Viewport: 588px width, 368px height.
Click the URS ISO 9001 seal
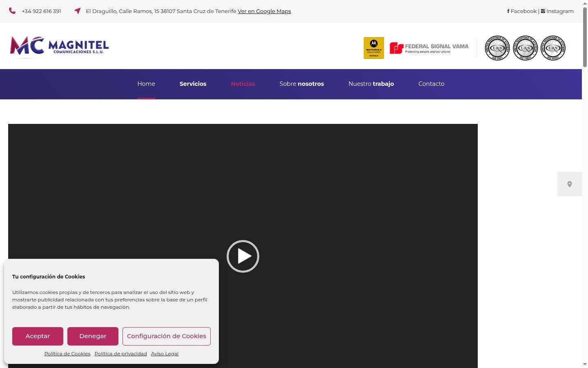tap(497, 48)
